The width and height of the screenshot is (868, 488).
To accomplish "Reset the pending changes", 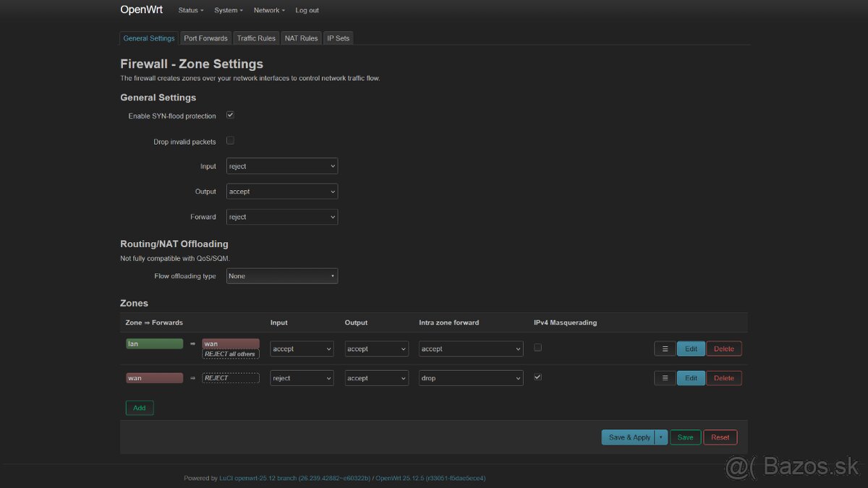I will coord(720,437).
